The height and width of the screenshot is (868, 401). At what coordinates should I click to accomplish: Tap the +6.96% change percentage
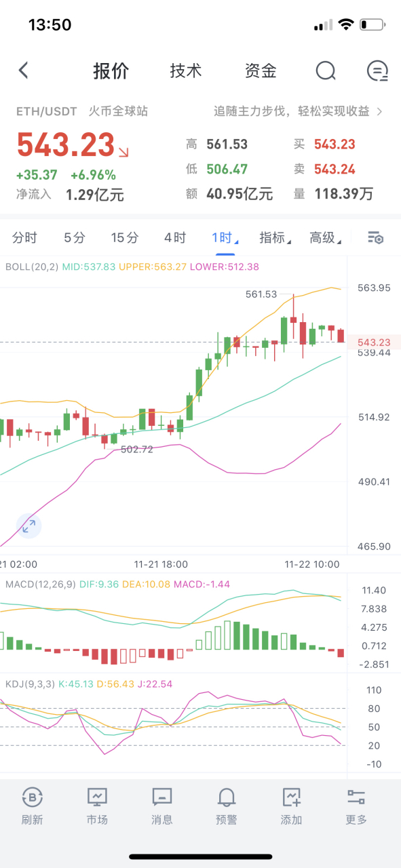coord(93,175)
